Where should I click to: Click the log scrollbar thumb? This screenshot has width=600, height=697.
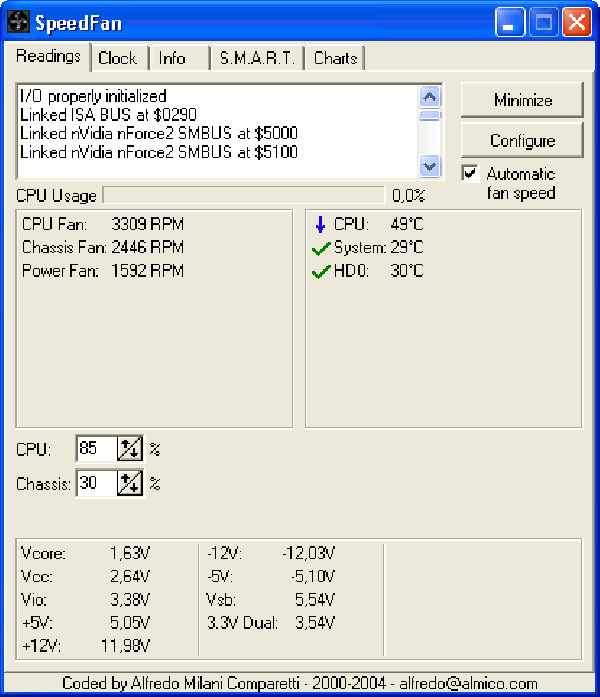[429, 116]
